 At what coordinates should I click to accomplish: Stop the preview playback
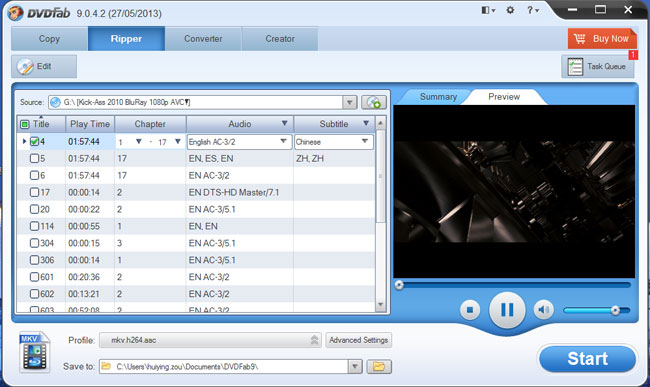click(470, 310)
